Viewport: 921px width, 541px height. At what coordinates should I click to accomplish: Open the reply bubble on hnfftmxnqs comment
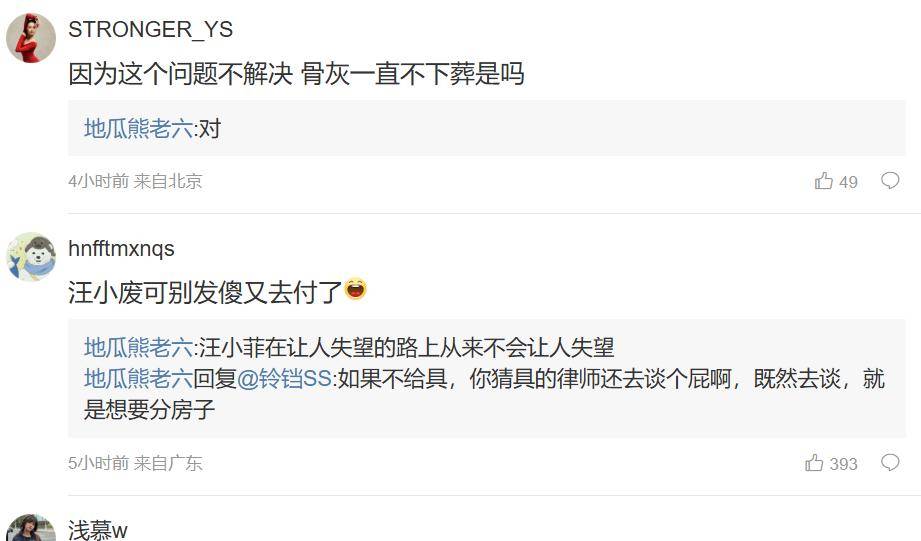pyautogui.click(x=890, y=463)
